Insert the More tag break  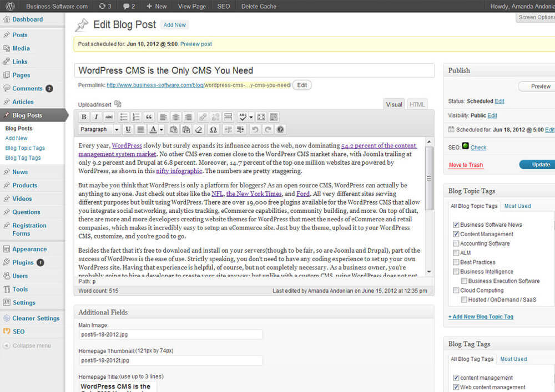[x=228, y=117]
